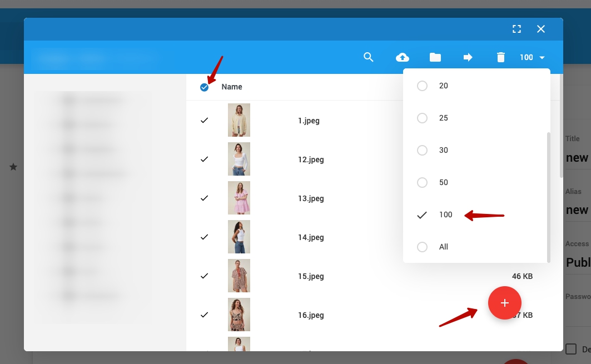Open the 14.jpeg thumbnail

[x=239, y=237]
